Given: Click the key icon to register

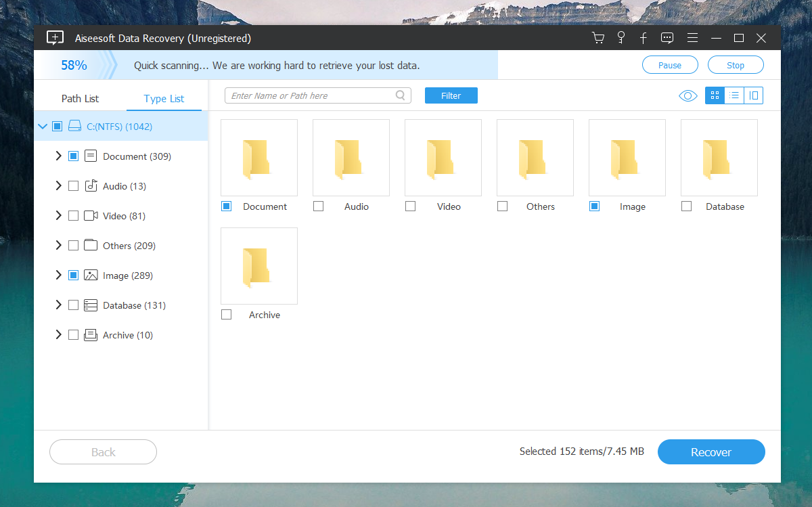Looking at the screenshot, I should point(621,38).
